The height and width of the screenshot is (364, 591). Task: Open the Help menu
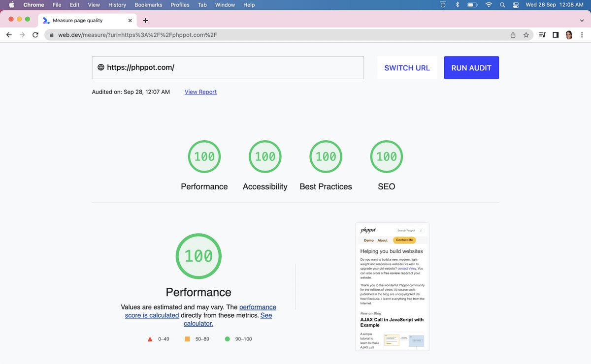(249, 5)
